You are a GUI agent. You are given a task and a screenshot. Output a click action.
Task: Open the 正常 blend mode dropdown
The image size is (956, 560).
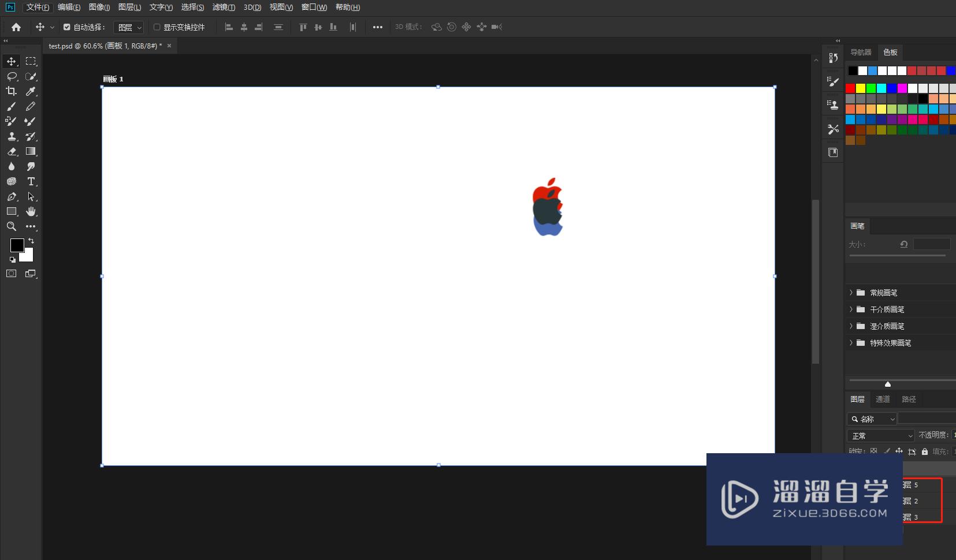coord(881,436)
